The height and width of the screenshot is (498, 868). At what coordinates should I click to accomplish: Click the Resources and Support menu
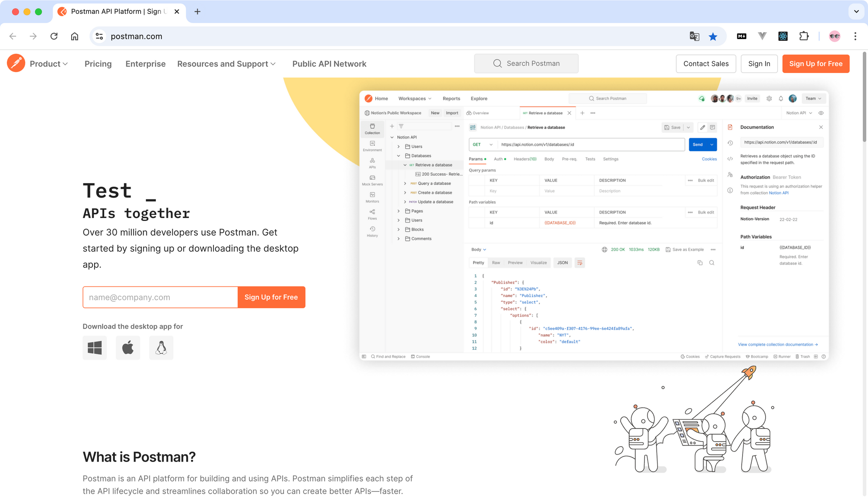226,64
